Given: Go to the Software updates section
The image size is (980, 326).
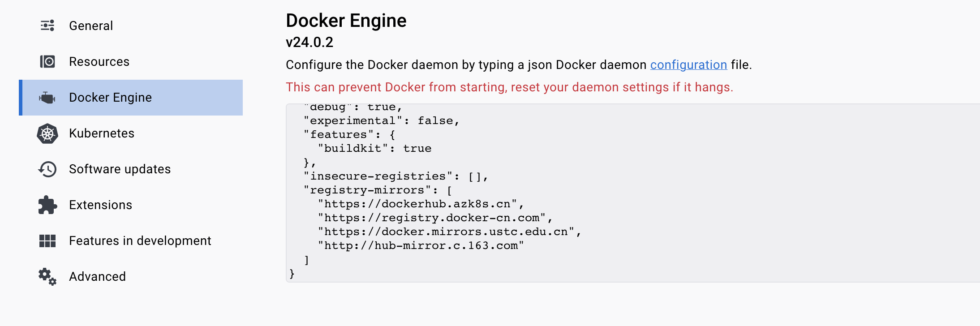Looking at the screenshot, I should pos(120,169).
